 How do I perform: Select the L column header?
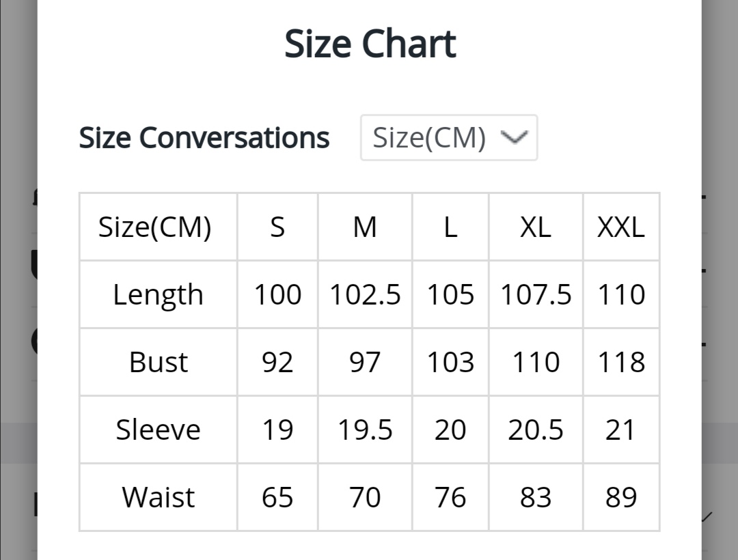(450, 227)
